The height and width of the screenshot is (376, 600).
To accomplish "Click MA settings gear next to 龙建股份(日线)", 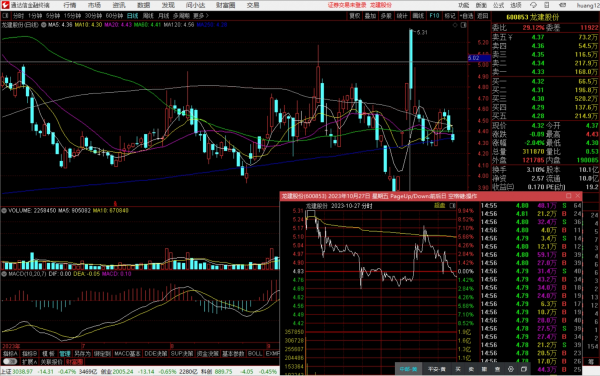I will (44, 25).
